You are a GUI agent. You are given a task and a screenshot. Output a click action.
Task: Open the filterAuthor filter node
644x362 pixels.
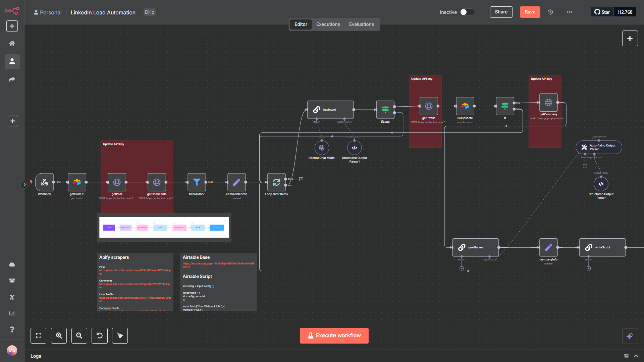[x=196, y=182]
